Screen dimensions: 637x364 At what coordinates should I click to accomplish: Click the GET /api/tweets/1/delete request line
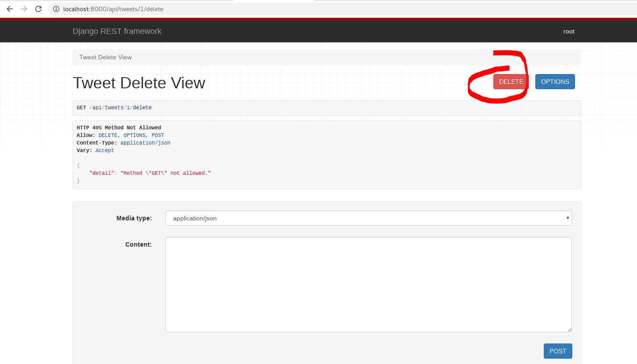pos(114,108)
